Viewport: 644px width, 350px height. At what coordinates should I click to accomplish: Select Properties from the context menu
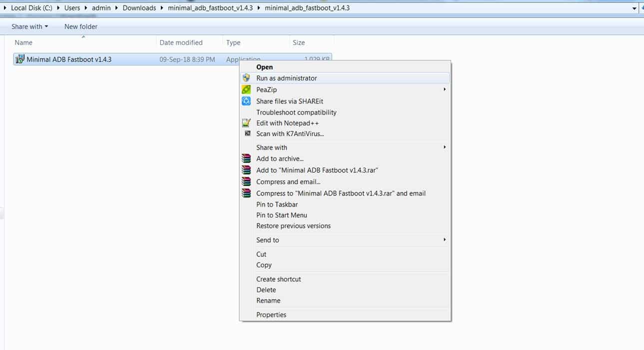tap(271, 314)
